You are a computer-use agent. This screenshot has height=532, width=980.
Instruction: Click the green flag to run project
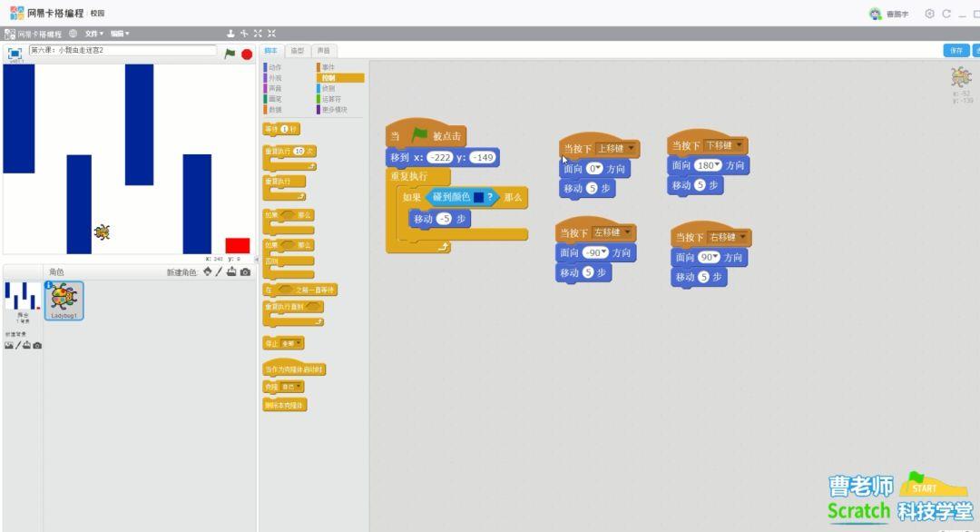coord(230,54)
